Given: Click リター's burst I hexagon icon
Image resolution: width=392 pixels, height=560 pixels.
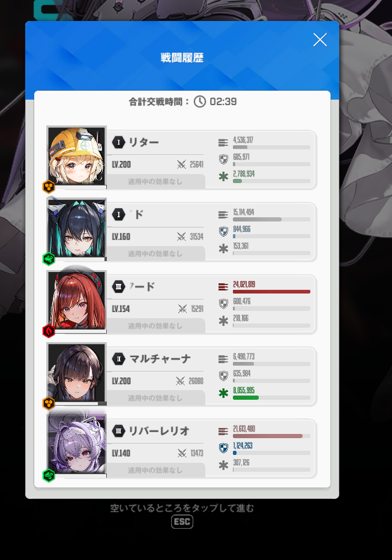Looking at the screenshot, I should pyautogui.click(x=119, y=142).
